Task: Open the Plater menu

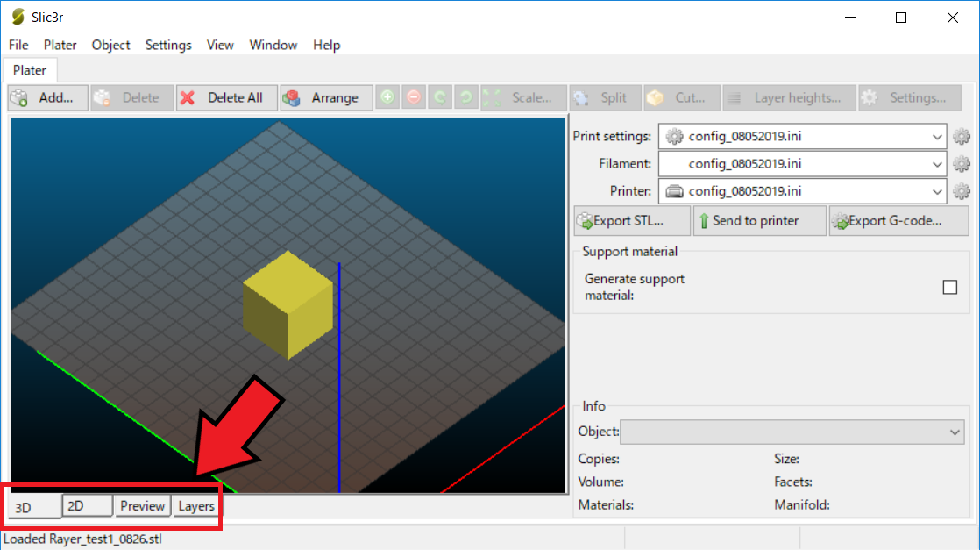Action: [x=60, y=45]
